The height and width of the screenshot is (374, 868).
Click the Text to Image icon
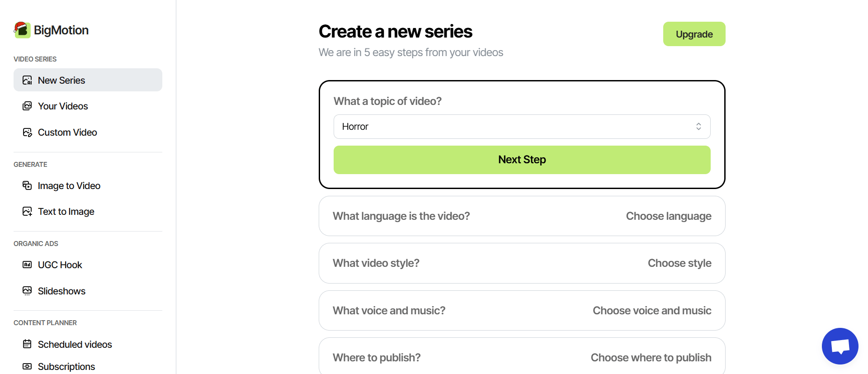[x=27, y=211]
